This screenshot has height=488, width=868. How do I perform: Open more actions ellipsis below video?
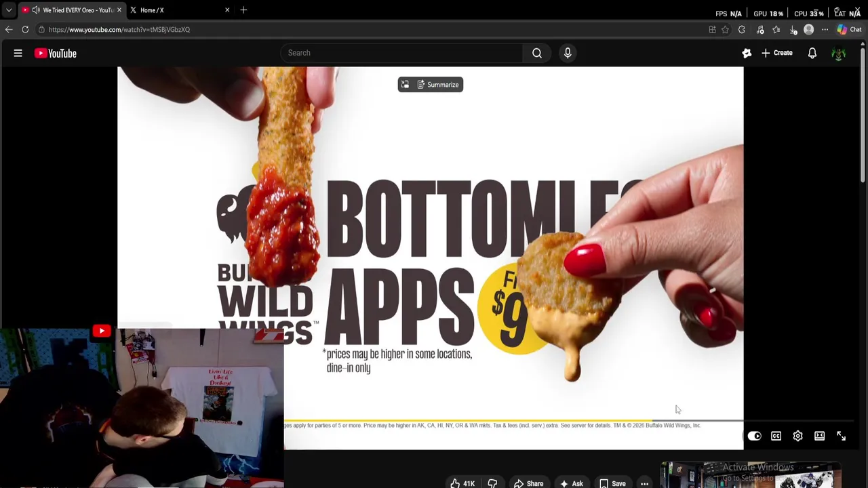(644, 483)
